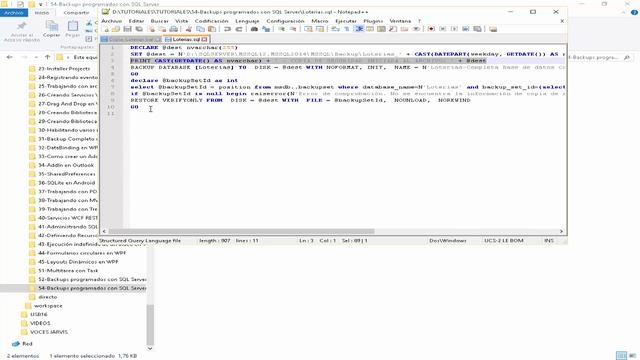Select folder 52-Backups programados con SQL Server
This screenshot has width=640, height=360.
(92, 279)
